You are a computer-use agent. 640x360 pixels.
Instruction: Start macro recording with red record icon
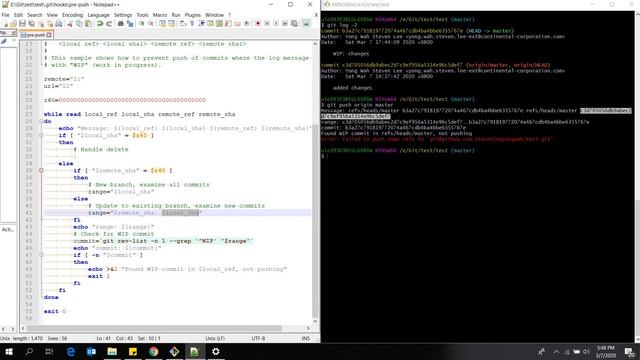click(x=258, y=24)
